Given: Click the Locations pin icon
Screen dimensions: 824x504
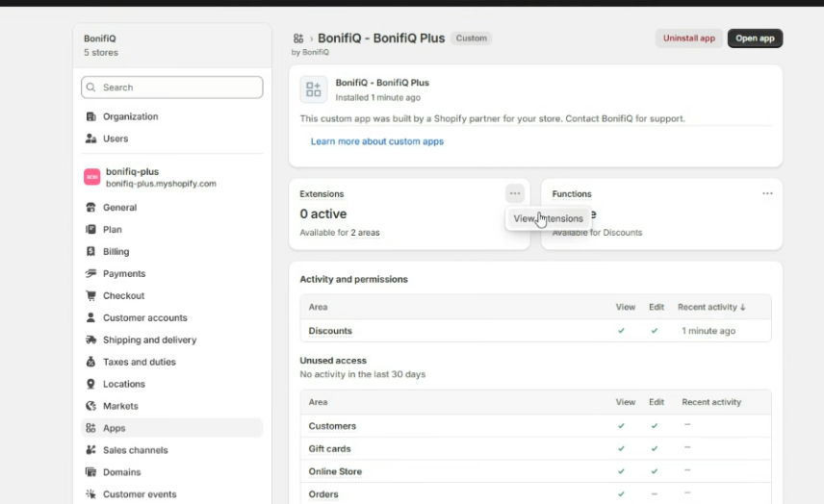Looking at the screenshot, I should tap(90, 384).
